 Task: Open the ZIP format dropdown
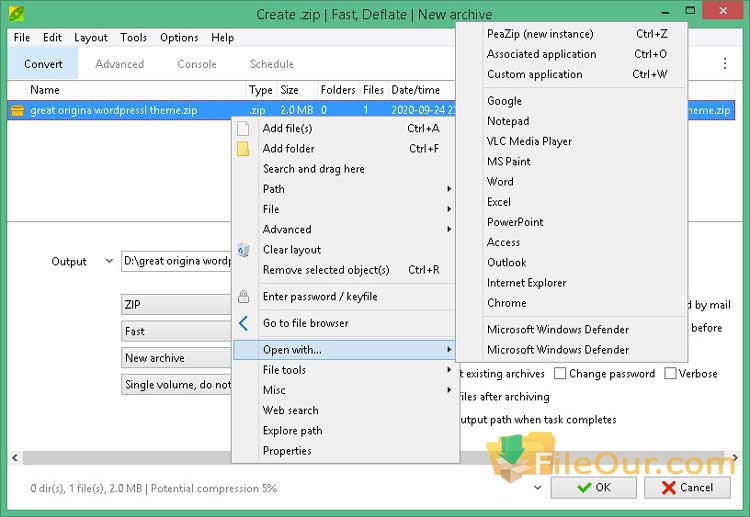tap(176, 305)
